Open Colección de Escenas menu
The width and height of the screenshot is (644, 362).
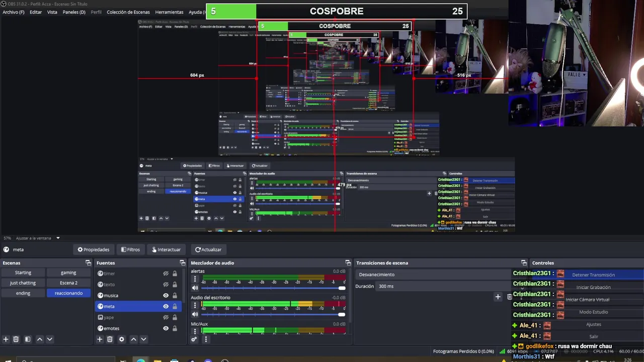tap(128, 12)
